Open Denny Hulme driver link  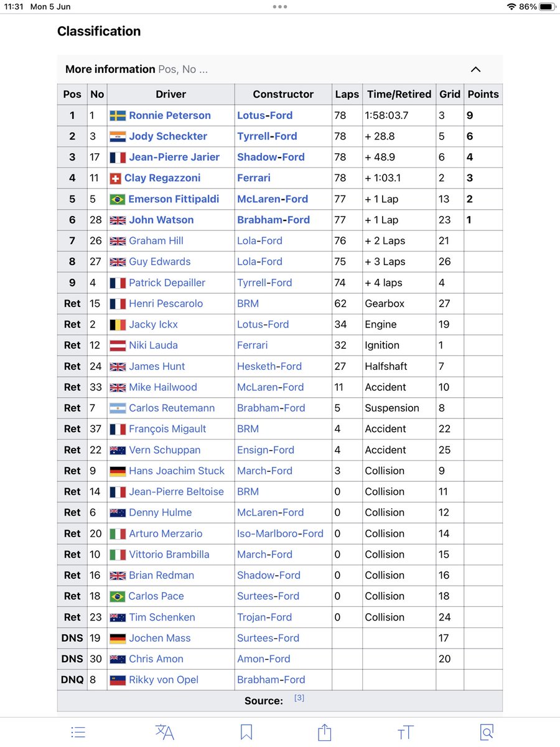tap(160, 513)
